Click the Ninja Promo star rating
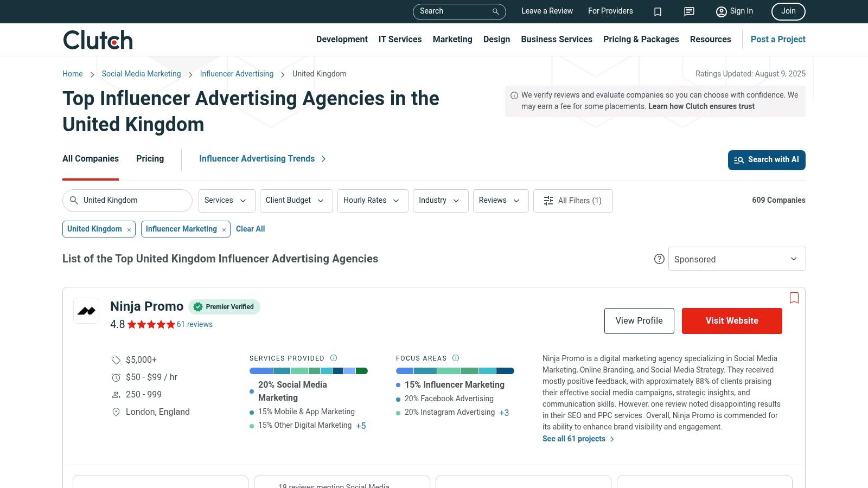The height and width of the screenshot is (488, 868). 151,324
